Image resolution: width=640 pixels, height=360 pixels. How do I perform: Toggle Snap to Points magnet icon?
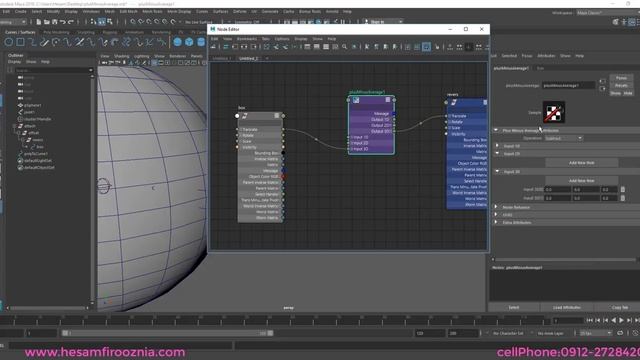[149, 22]
